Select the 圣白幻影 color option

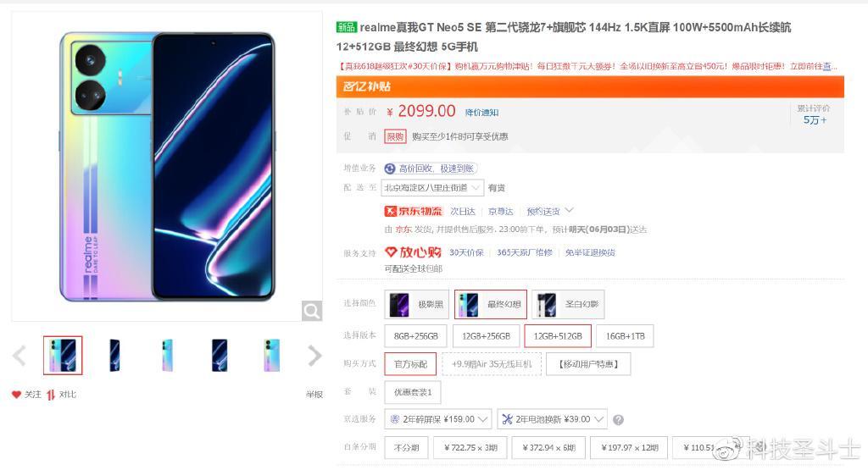pyautogui.click(x=568, y=304)
